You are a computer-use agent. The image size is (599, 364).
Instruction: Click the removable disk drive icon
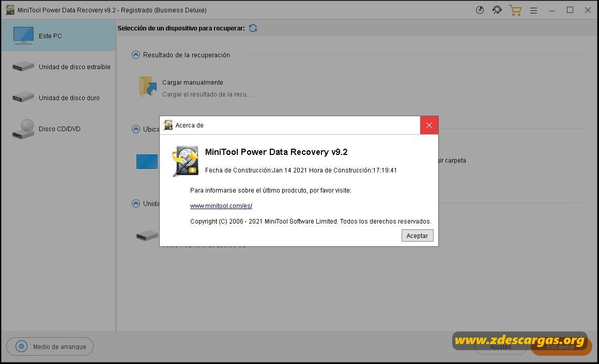tap(23, 67)
